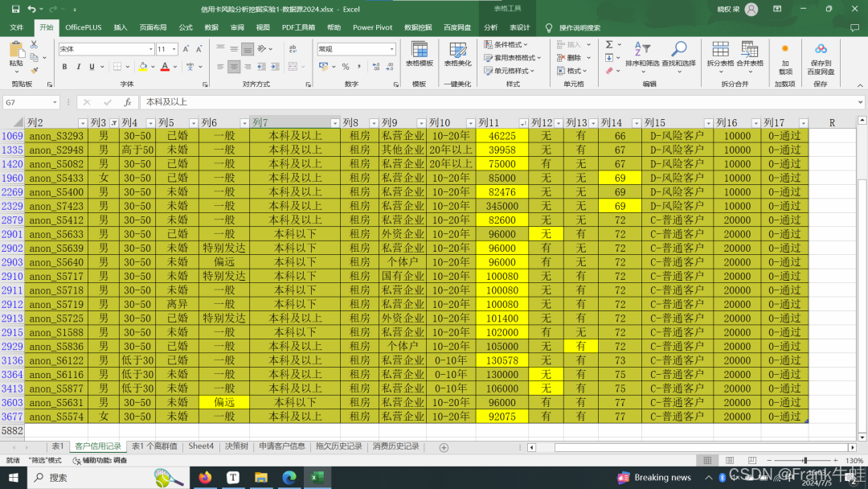868x489 pixels.
Task: Open the 决策树 worksheet tab
Action: pyautogui.click(x=235, y=446)
